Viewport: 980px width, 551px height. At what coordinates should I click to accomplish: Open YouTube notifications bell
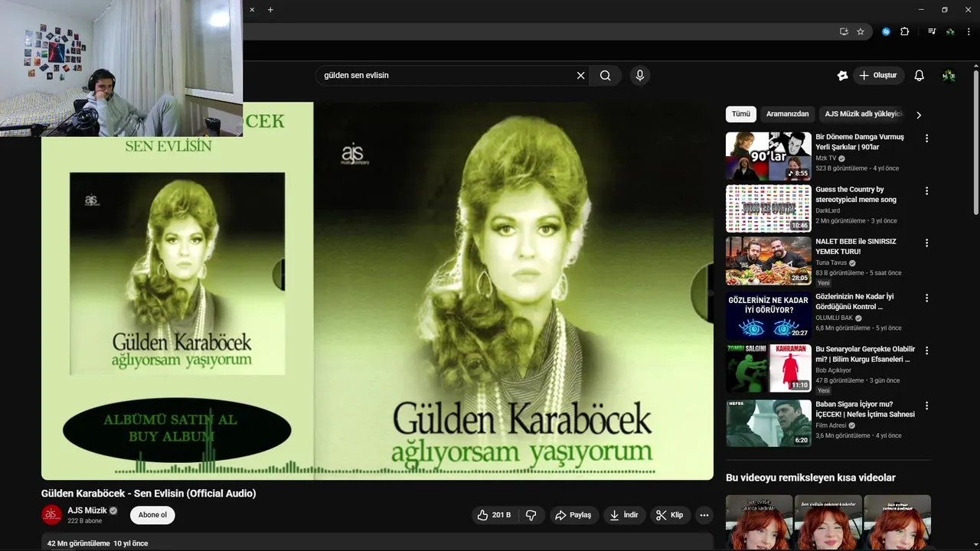pyautogui.click(x=920, y=76)
